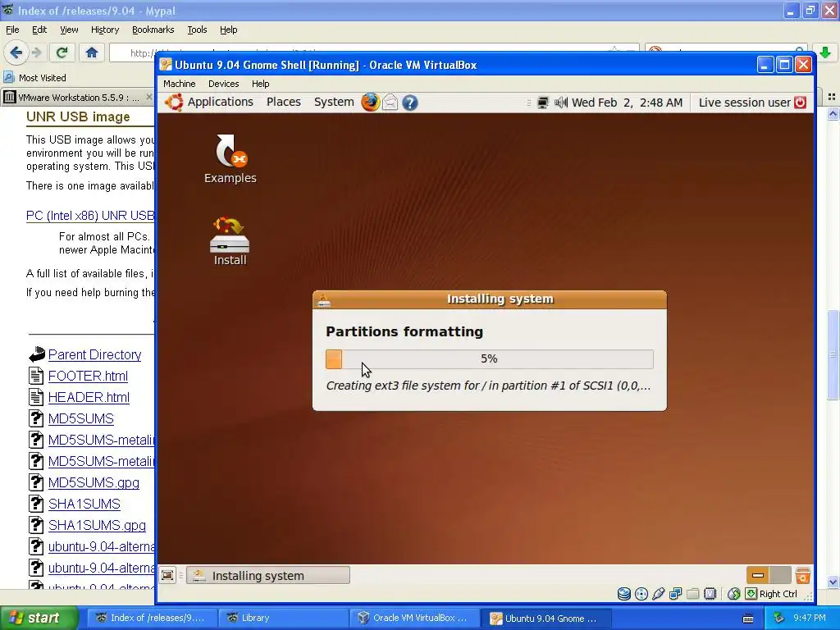Switch to second gray workspace in switcher
This screenshot has height=630, width=840.
tap(780, 575)
